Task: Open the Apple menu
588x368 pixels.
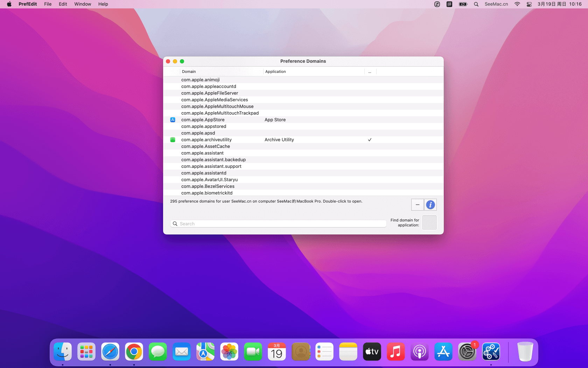Action: pyautogui.click(x=9, y=4)
